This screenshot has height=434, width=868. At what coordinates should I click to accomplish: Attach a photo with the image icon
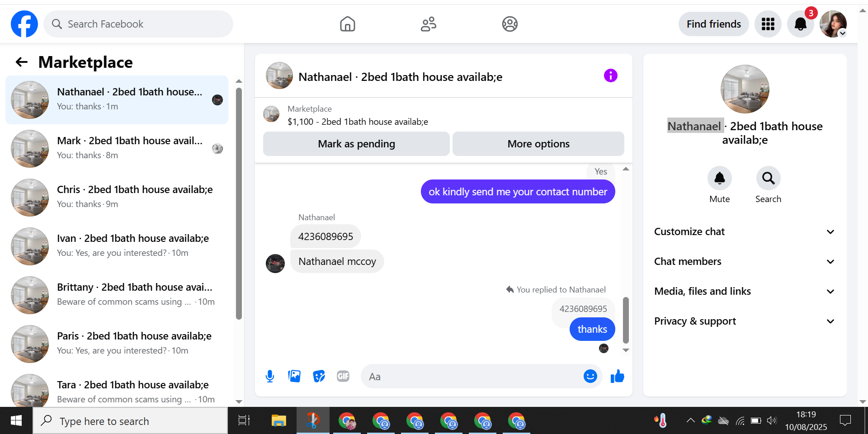click(294, 376)
